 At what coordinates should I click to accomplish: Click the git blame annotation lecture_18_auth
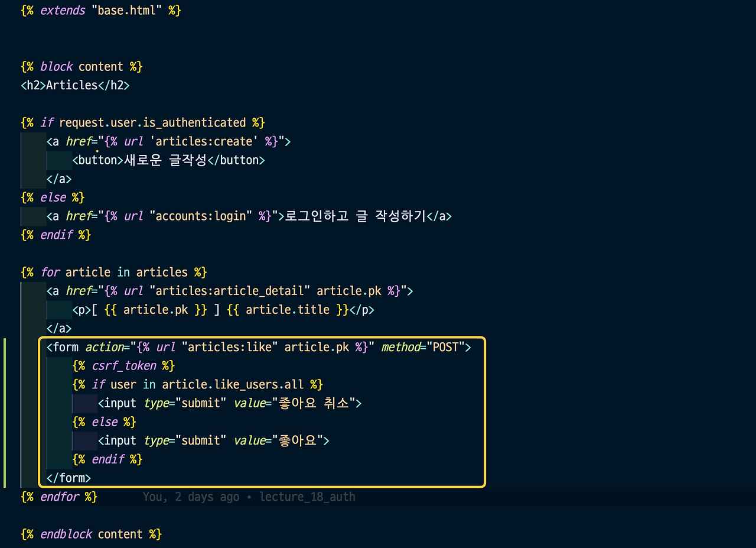click(x=249, y=497)
